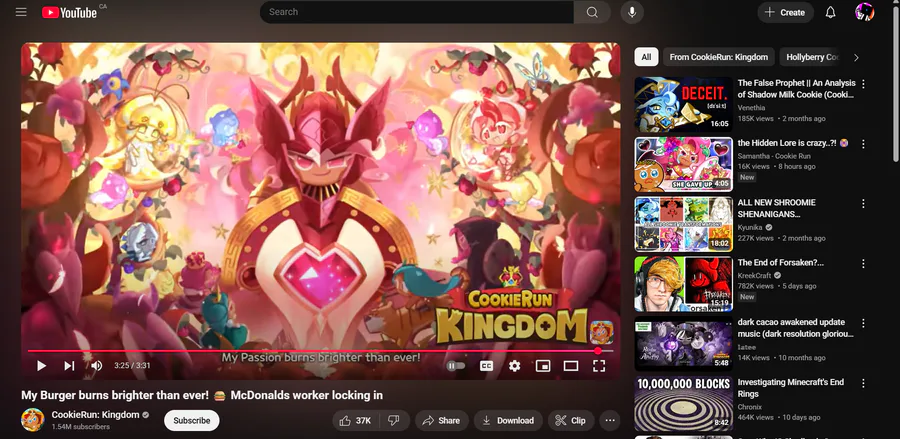Select From CookieRun: Kingdom chip
This screenshot has height=439, width=900.
[x=719, y=57]
